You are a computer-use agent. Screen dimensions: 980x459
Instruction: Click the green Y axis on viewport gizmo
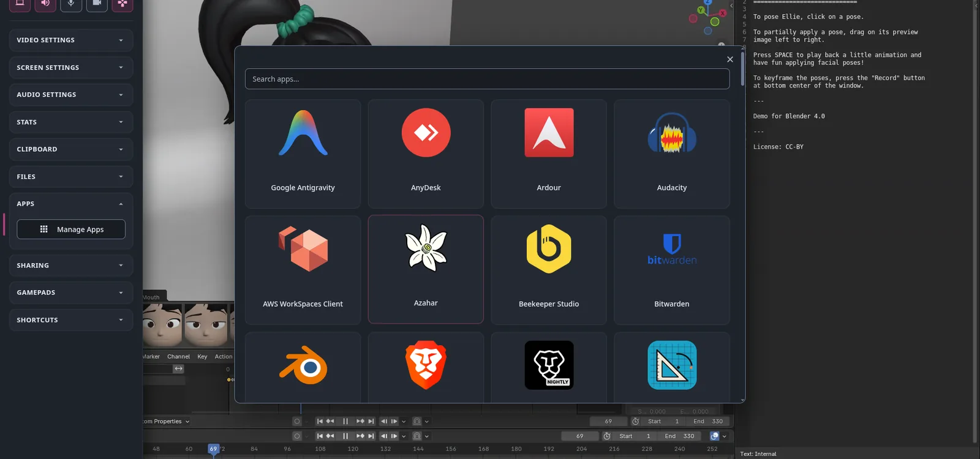click(701, 10)
